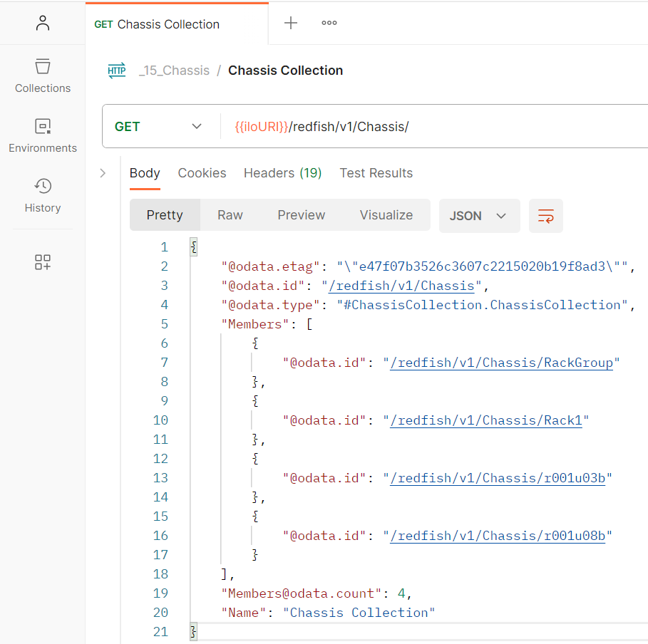Follow the /redfish/v1/Chassis/RackGroup link
This screenshot has width=648, height=644.
501,363
